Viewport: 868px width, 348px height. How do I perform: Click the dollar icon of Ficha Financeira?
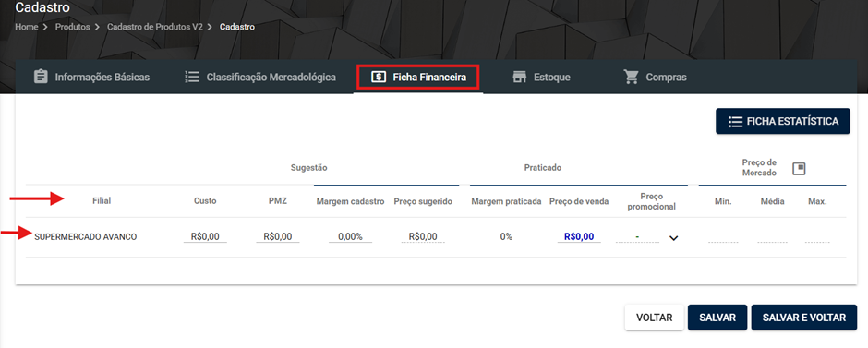[378, 77]
